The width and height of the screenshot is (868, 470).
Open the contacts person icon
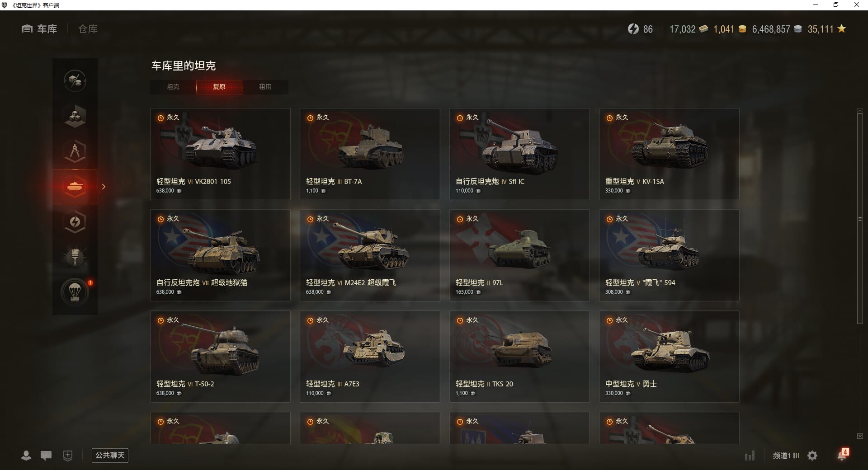click(x=26, y=456)
